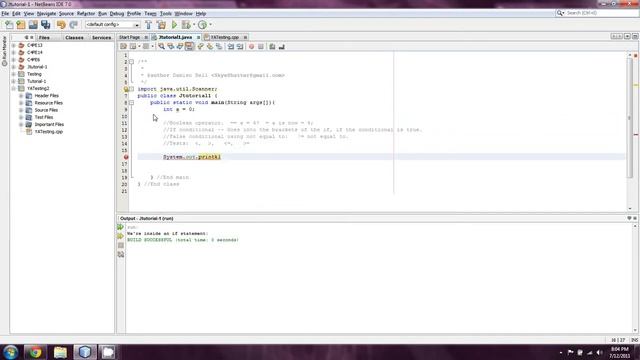The image size is (640, 360).
Task: Open the Windows Start menu
Action: pos(10,352)
